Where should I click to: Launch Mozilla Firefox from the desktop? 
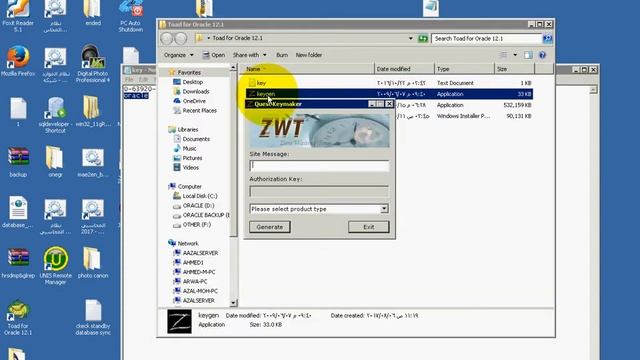point(18,62)
